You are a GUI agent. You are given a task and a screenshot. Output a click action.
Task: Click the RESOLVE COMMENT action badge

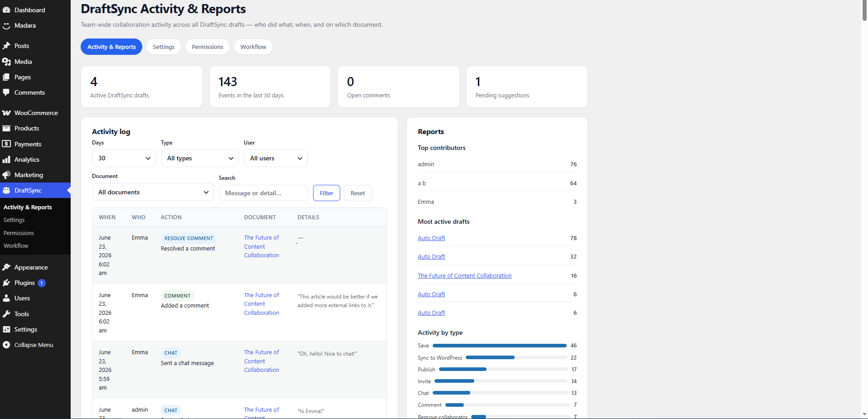188,238
